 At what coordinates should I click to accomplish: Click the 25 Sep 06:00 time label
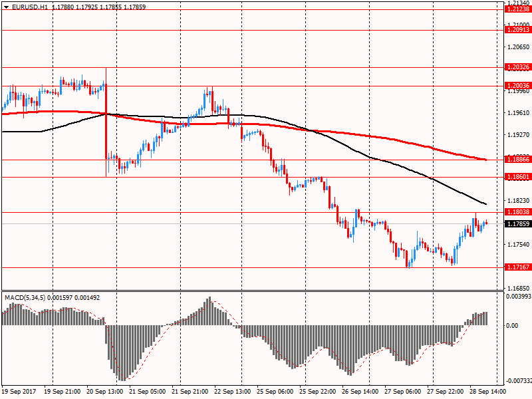(275, 392)
